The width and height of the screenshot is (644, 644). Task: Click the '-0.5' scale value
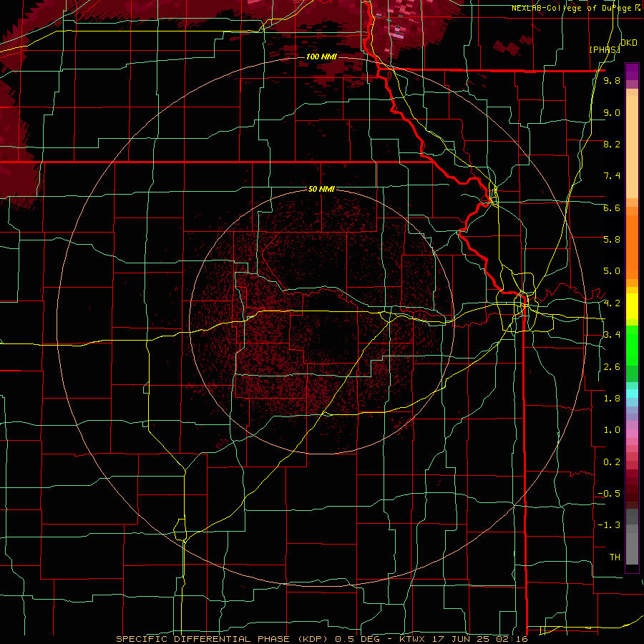click(x=609, y=494)
